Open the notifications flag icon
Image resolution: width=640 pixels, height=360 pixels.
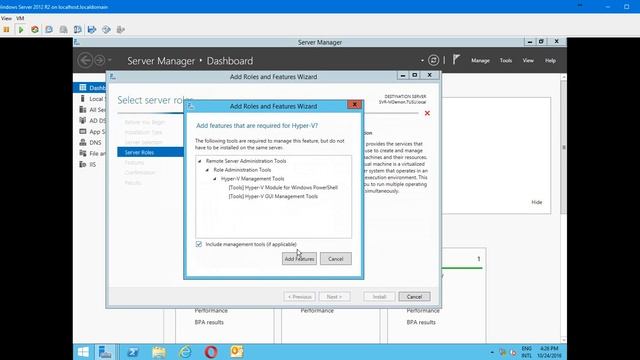click(x=456, y=60)
